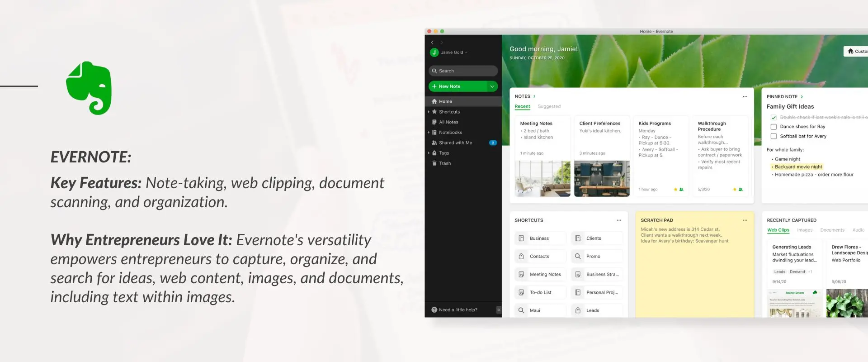The width and height of the screenshot is (868, 362).
Task: Click the Shared with Me badge 2
Action: [493, 143]
